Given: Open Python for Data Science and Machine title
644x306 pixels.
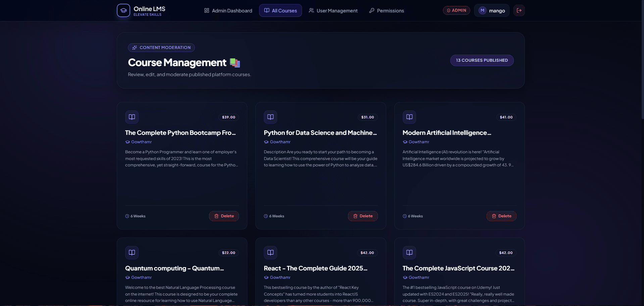Looking at the screenshot, I should (320, 133).
